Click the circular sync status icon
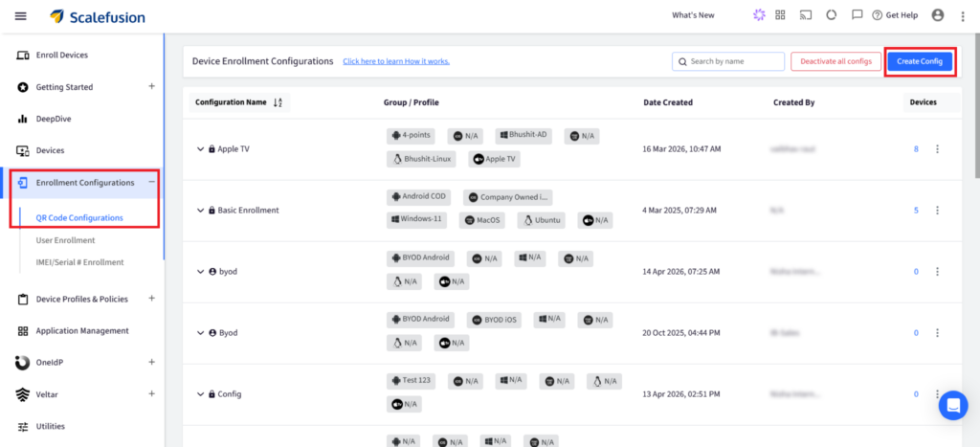This screenshot has height=447, width=980. (x=832, y=15)
